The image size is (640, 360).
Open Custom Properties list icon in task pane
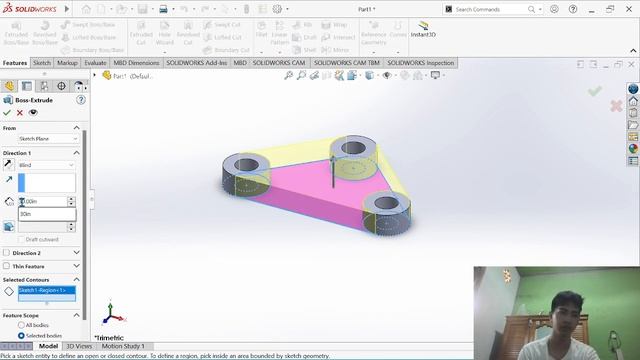pyautogui.click(x=633, y=161)
